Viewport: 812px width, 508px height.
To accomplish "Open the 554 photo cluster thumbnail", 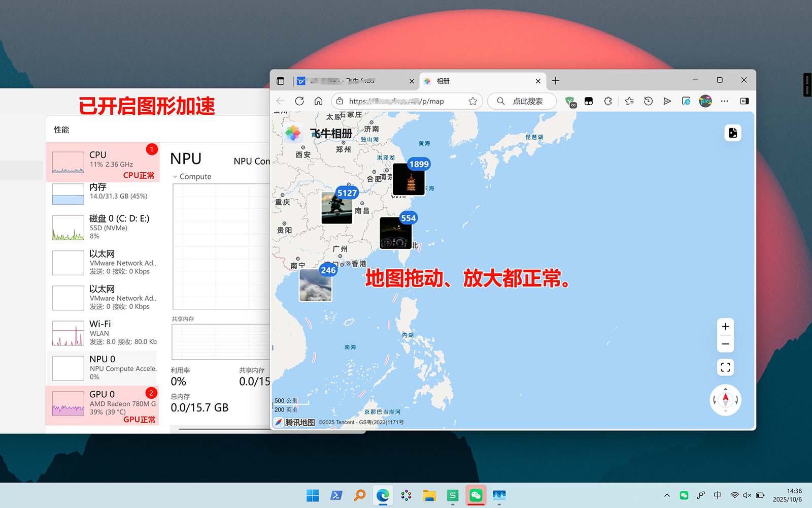I will click(396, 233).
